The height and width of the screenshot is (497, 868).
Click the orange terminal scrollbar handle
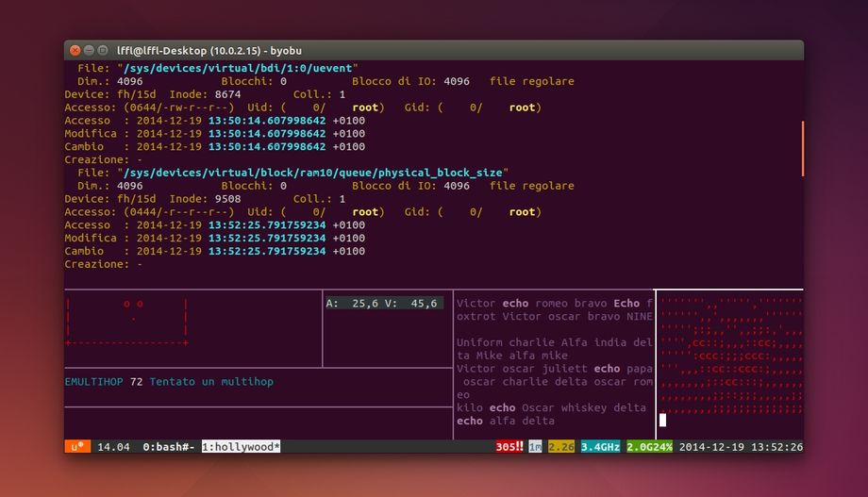point(802,148)
